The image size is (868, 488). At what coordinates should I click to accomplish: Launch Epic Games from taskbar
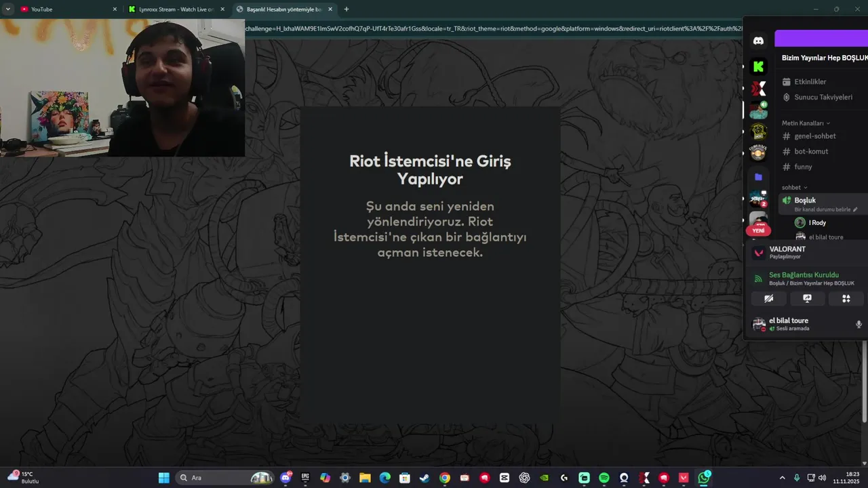point(305,478)
